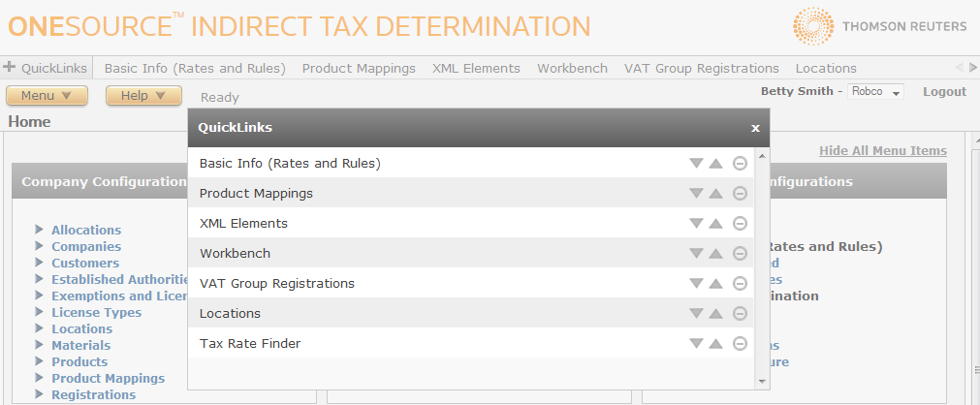Click Hide All Menu Items link

click(882, 150)
